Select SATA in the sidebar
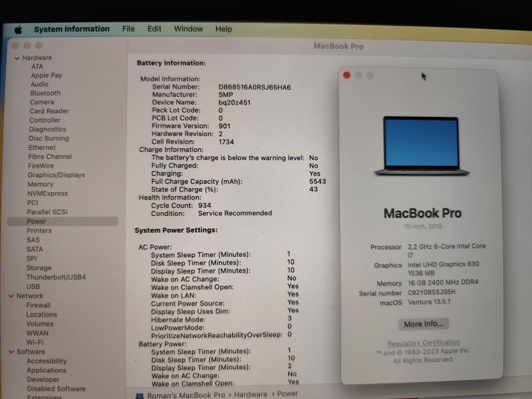 35,249
